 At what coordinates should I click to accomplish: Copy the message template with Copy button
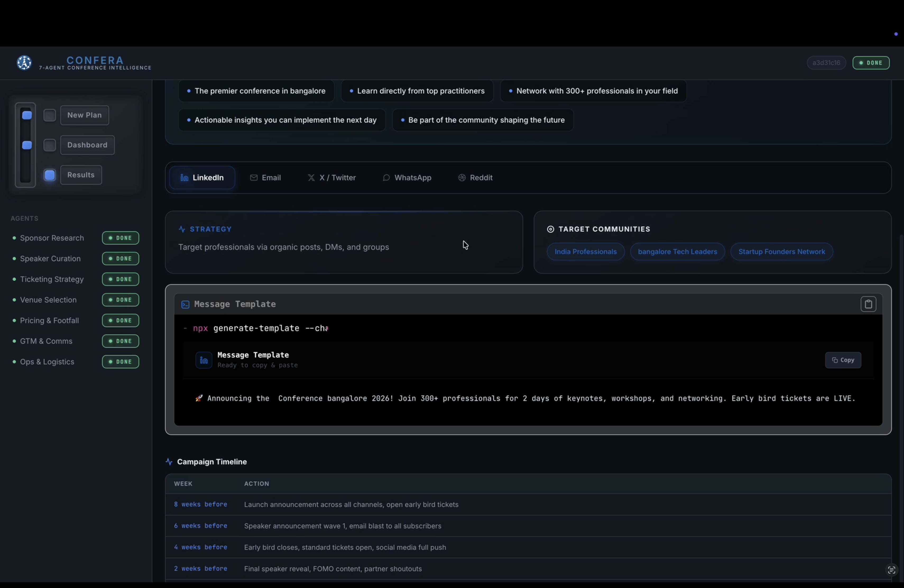coord(843,360)
